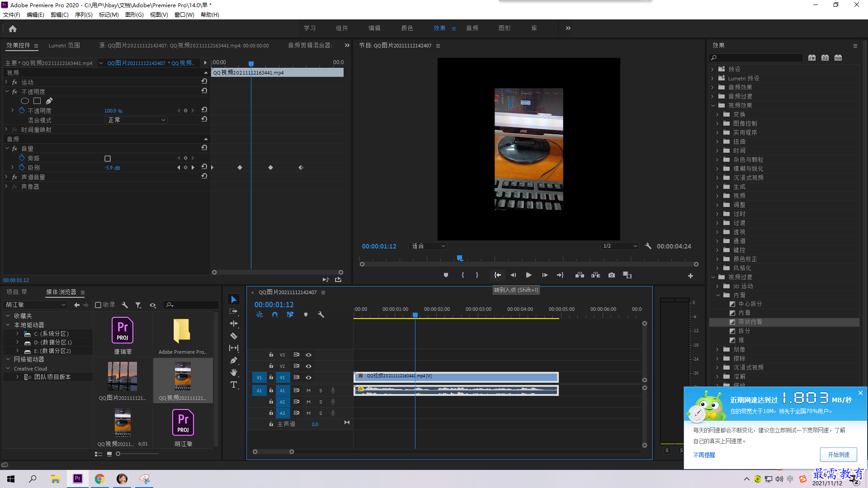Step back one frame in Program monitor
868x488 pixels.
point(513,275)
